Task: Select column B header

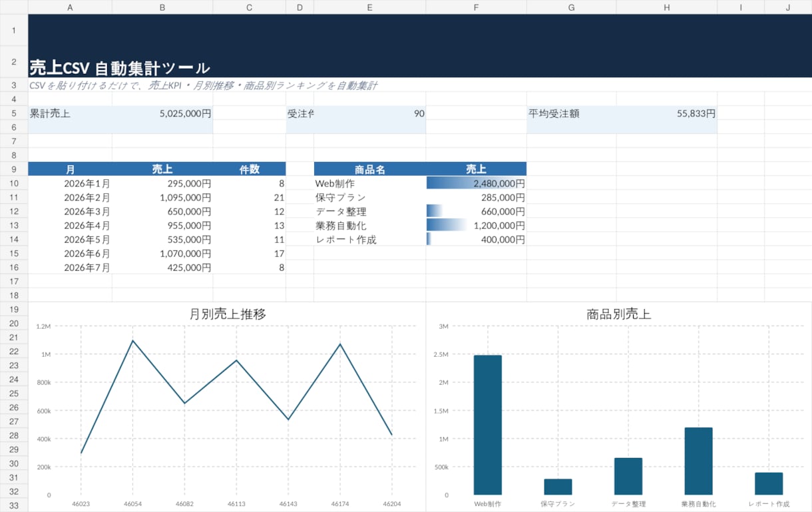Action: pyautogui.click(x=162, y=7)
